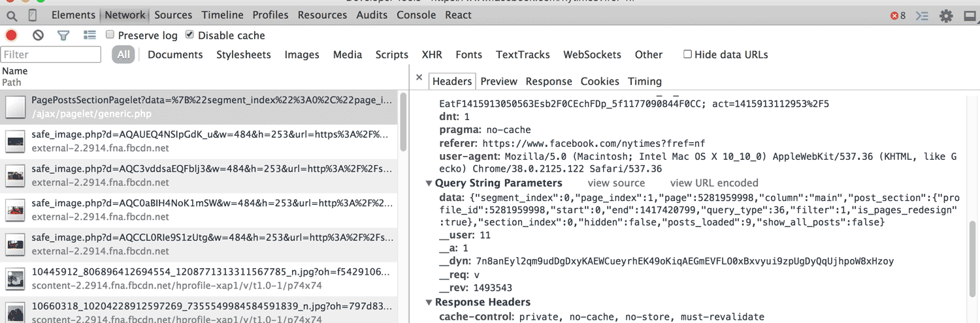Click the cache-control response header line

tap(601, 317)
